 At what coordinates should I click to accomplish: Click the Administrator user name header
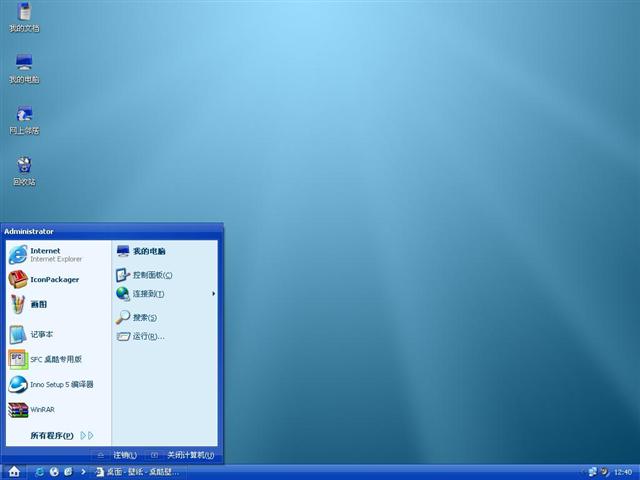[29, 231]
